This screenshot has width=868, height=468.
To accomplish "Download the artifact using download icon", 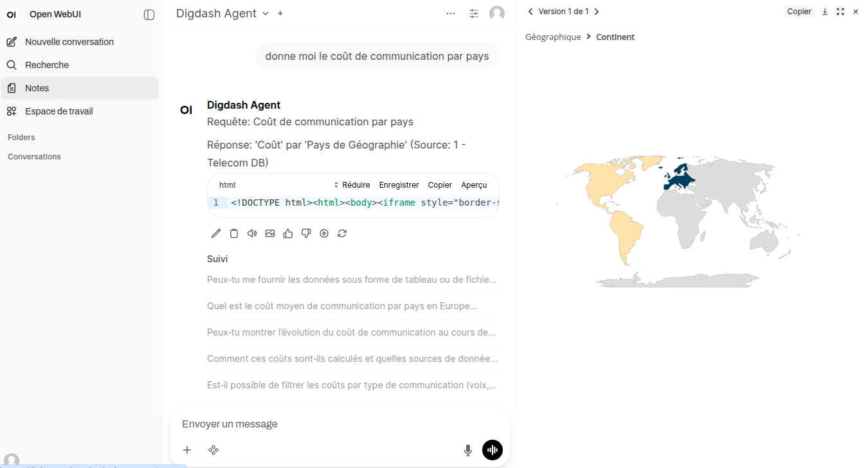I will pos(825,12).
